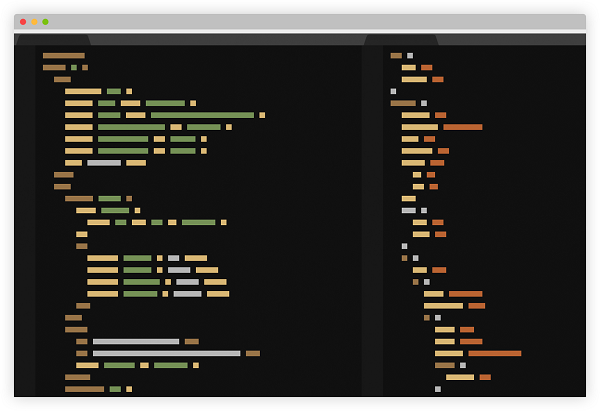Click the left pane line-number gutter
The image size is (600, 411).
click(25, 220)
